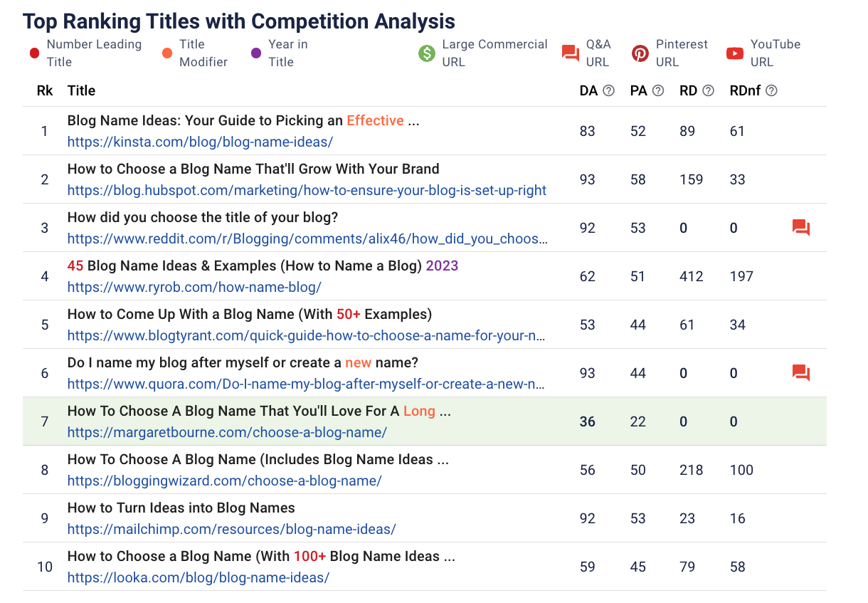868x603 pixels.
Task: Click the Pinterest URL legend icon
Action: pos(639,53)
